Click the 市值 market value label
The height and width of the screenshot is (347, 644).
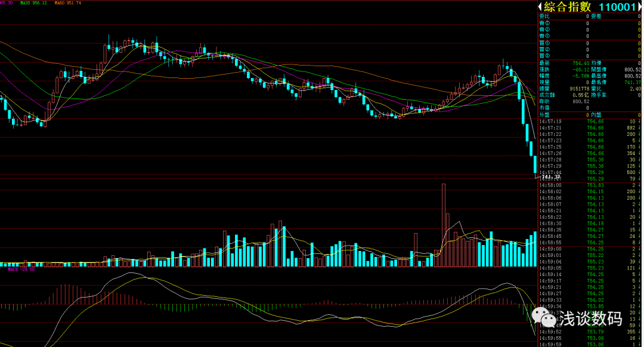pyautogui.click(x=544, y=108)
